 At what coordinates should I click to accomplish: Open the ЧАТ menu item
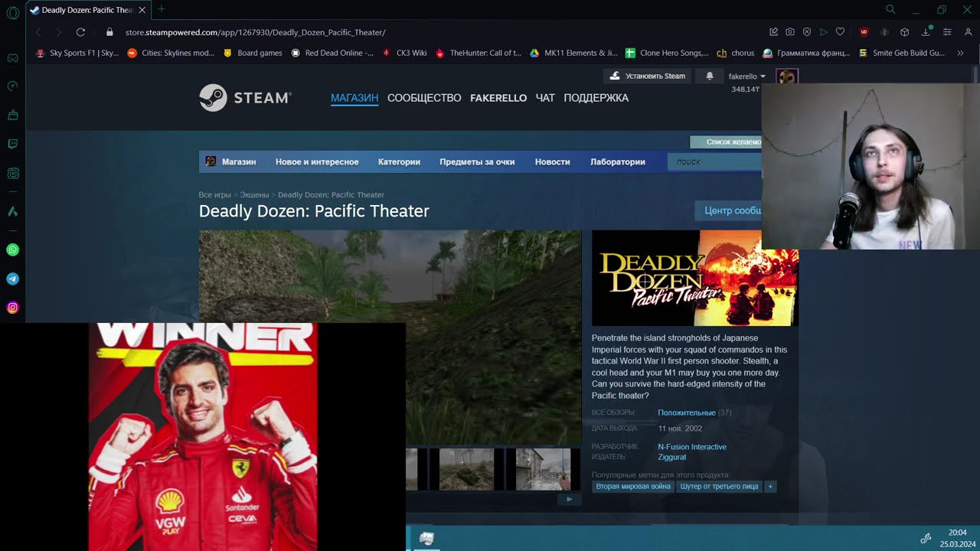click(545, 98)
